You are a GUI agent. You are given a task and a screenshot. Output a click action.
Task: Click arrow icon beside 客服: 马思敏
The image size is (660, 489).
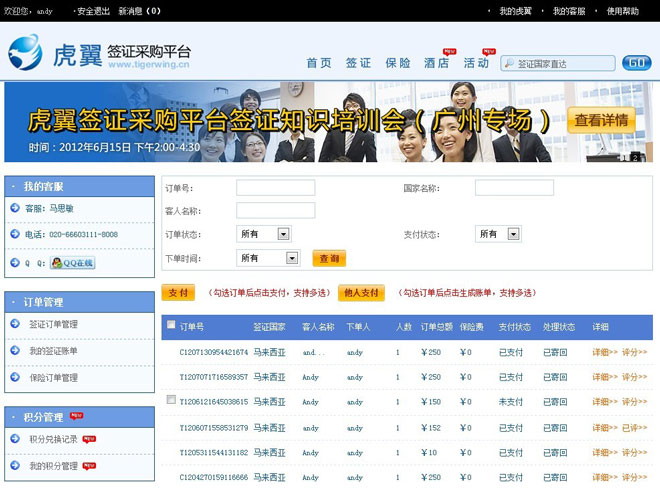click(15, 208)
